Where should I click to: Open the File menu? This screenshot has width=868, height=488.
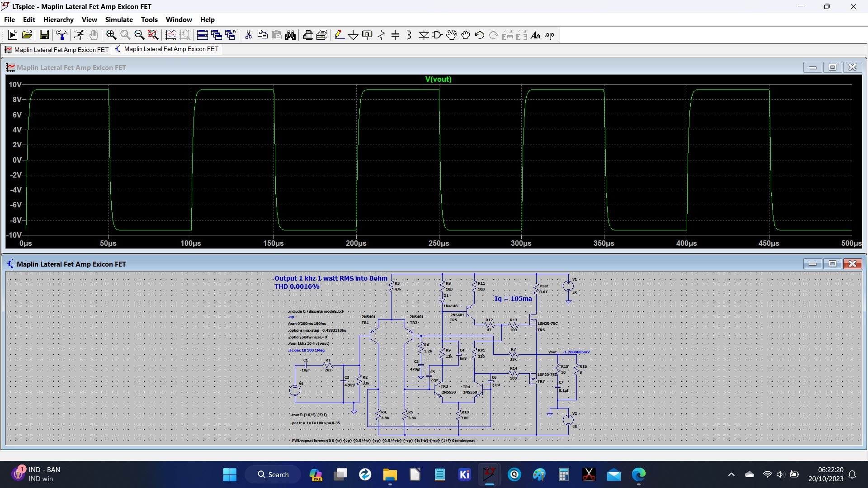click(x=9, y=20)
